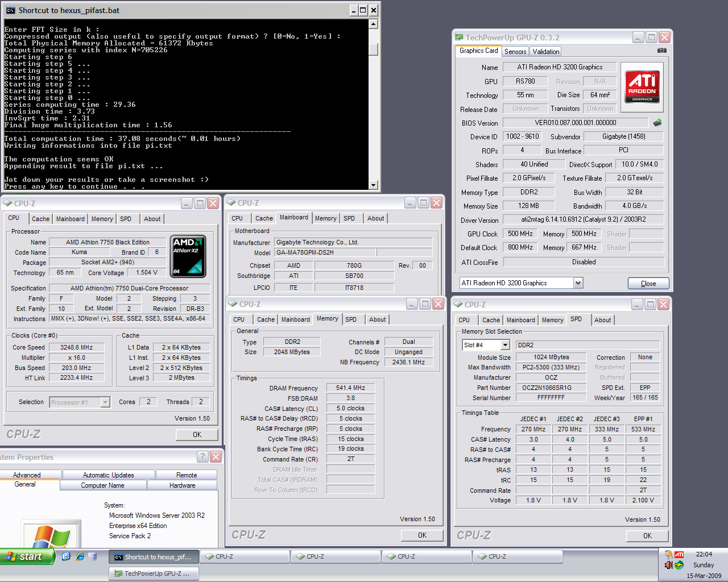The image size is (728, 582).
Task: Click the TechPowerUp GPU-Z taskbar button
Action: pyautogui.click(x=154, y=573)
